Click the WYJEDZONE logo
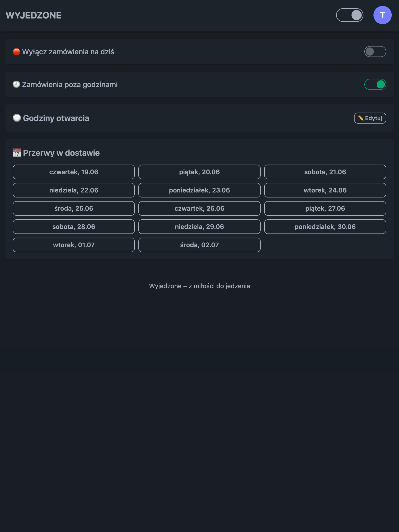 pyautogui.click(x=33, y=15)
